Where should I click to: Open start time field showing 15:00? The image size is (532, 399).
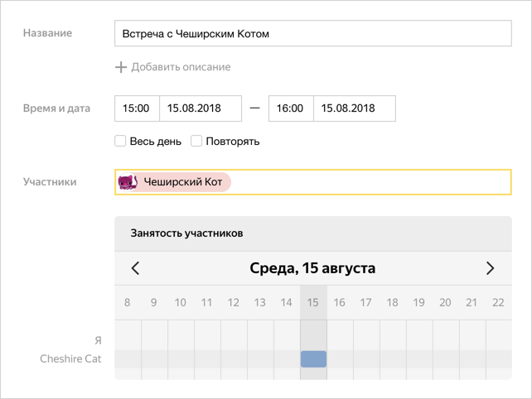click(x=137, y=108)
